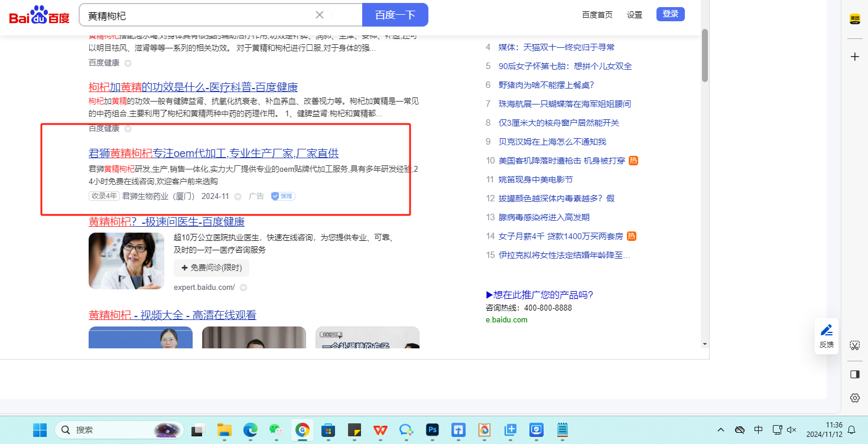Screen dimensions: 868x444
Task: Open sidebar settings gear icon
Action: (854, 398)
